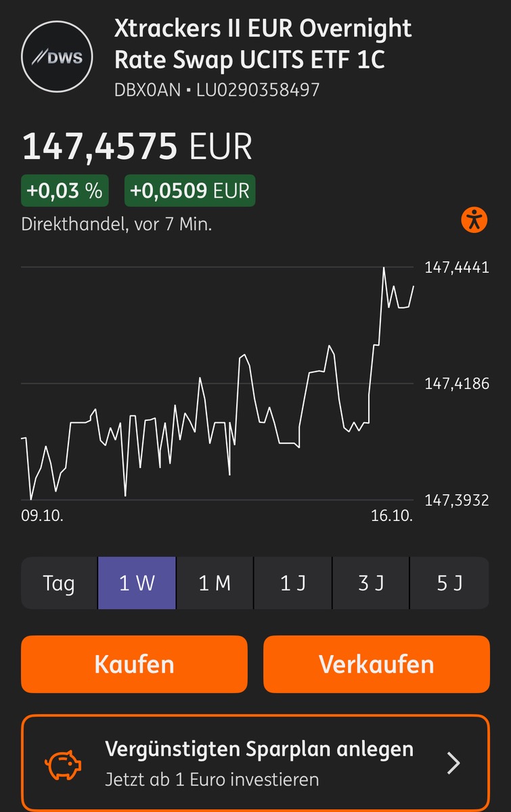This screenshot has height=812, width=511.
Task: Switch chart range to Tag
Action: pos(59,583)
